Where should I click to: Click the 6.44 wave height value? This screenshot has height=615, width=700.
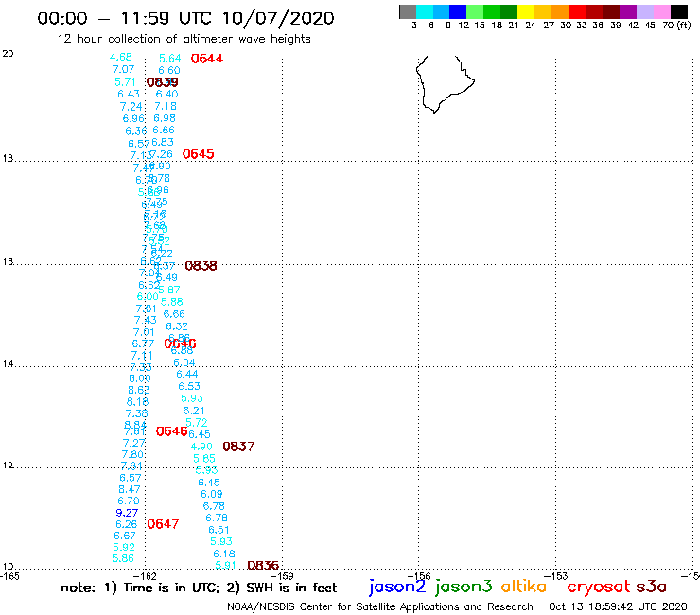187,374
